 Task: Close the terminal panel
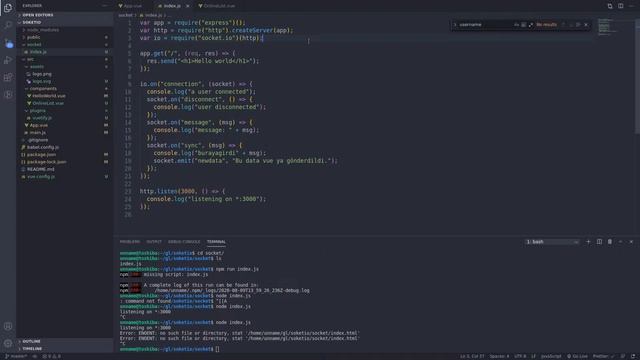[x=631, y=242]
